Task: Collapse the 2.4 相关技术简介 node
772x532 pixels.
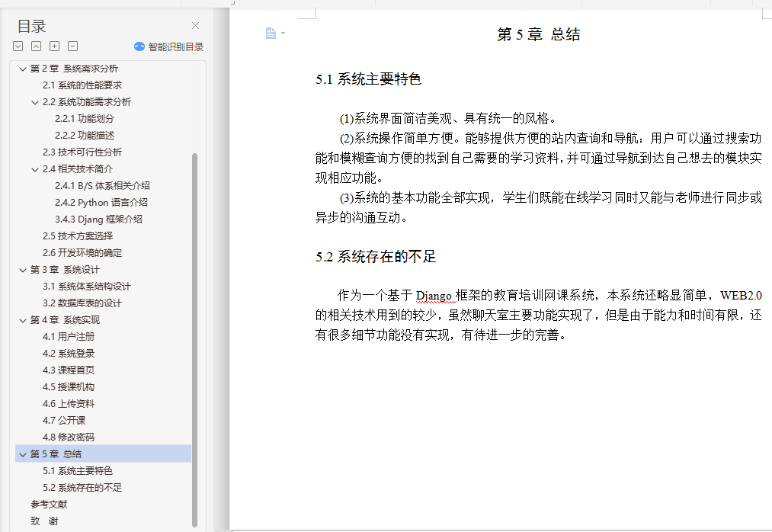Action: tap(35, 169)
